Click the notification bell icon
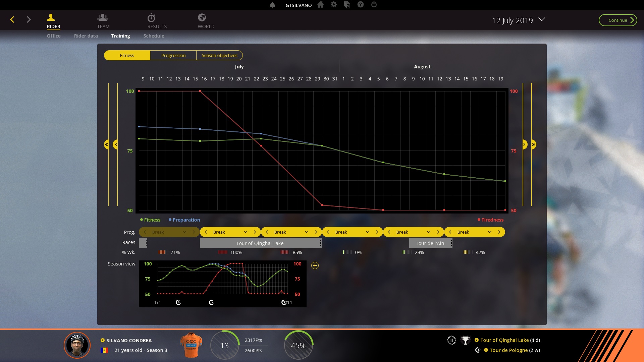This screenshot has width=644, height=362. [x=272, y=5]
